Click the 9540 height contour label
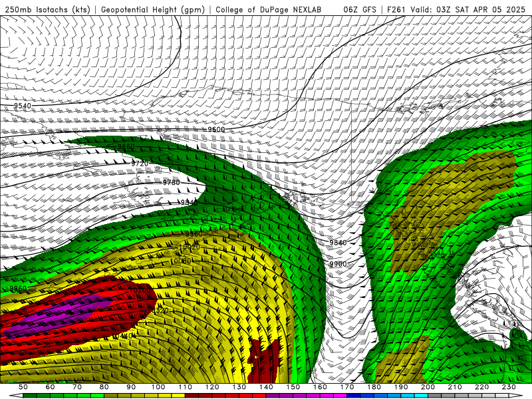Image resolution: width=532 pixels, height=399 pixels. tap(23, 106)
